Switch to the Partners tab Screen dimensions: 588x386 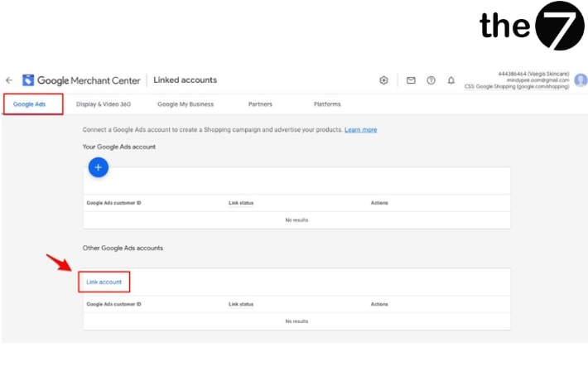(x=260, y=104)
